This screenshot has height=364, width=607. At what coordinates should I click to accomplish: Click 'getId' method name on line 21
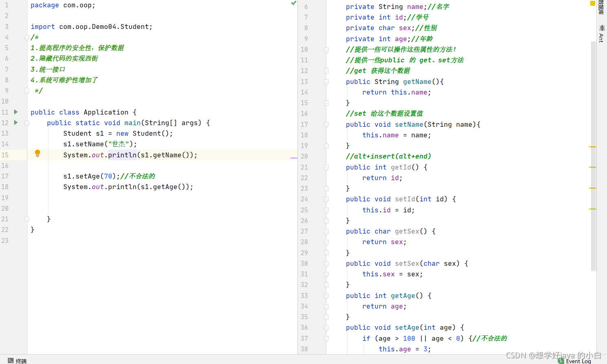pos(401,168)
